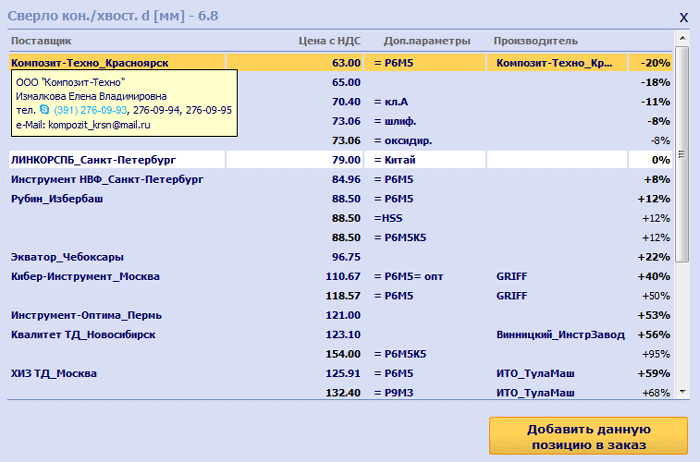Select supplier Инструмент-Оптима_Пермь
Image resolution: width=700 pixels, height=462 pixels.
point(87,315)
